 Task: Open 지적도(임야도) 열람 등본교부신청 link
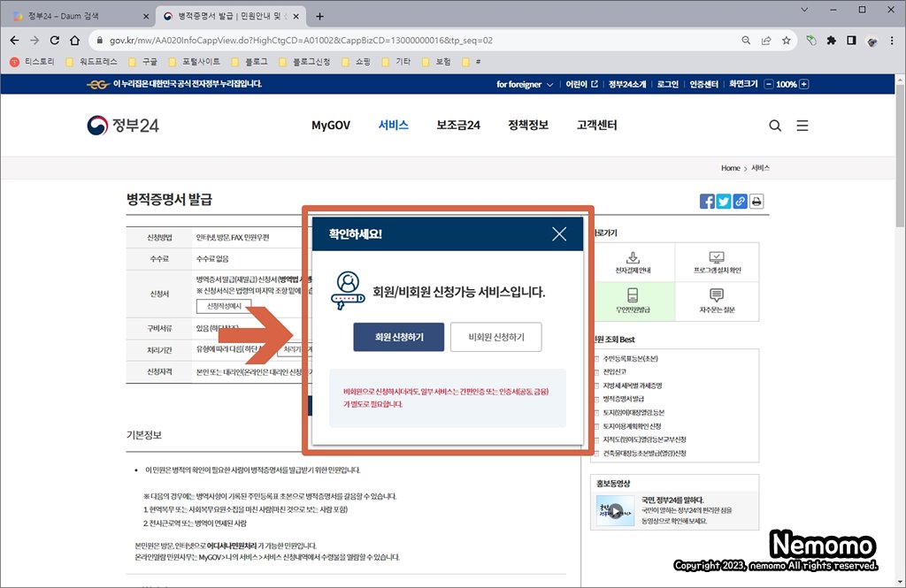644,439
